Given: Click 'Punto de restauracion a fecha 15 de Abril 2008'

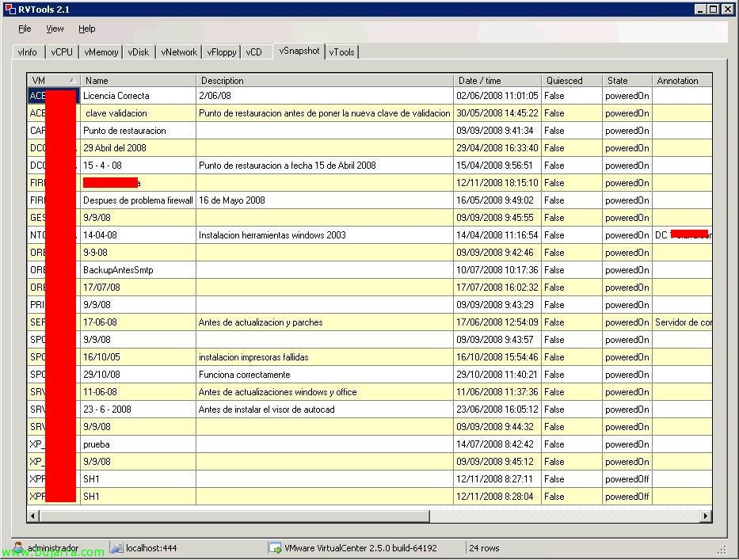Looking at the screenshot, I should (x=287, y=166).
